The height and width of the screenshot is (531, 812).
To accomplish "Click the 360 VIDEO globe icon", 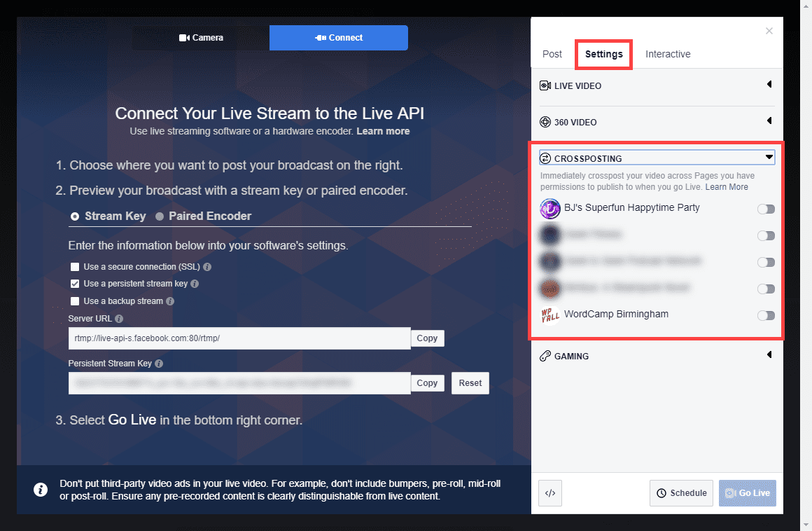I will coord(545,121).
